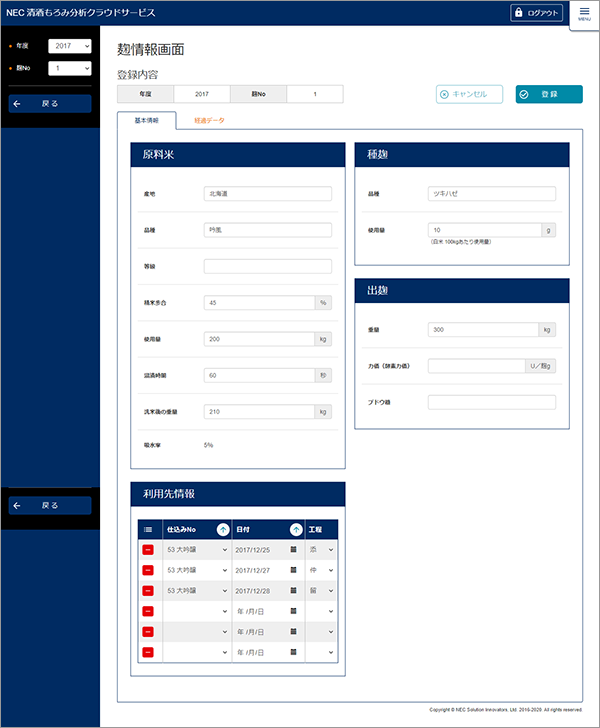Image resolution: width=600 pixels, height=728 pixels.
Task: Expand the 年度 2017 dropdown
Action: click(x=69, y=46)
